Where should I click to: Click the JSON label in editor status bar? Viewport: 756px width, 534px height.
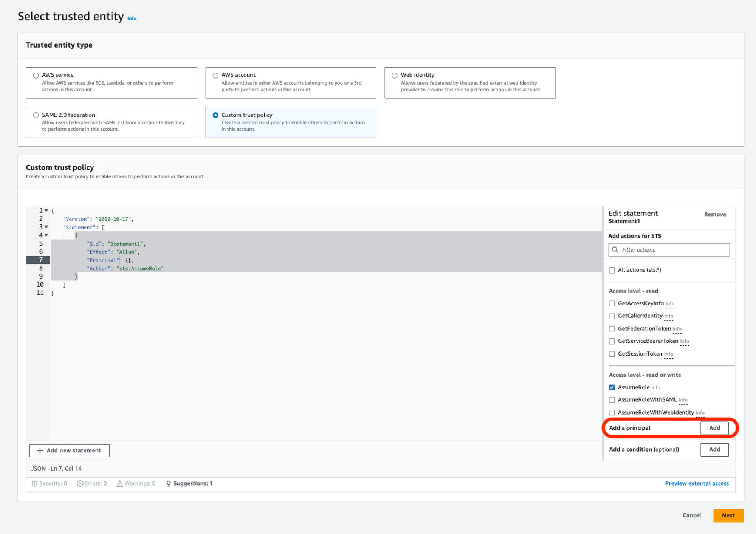38,469
